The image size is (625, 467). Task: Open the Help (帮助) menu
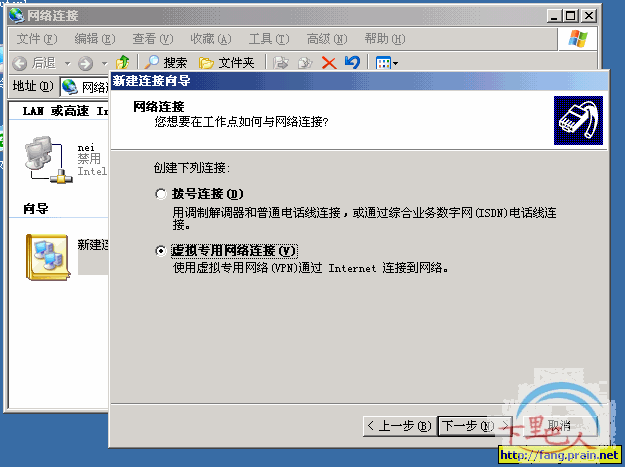(384, 38)
